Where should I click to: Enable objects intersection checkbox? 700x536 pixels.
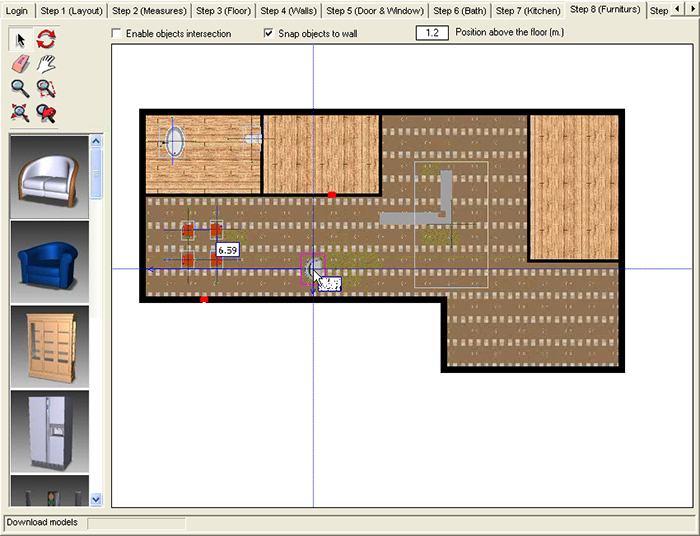pyautogui.click(x=117, y=34)
